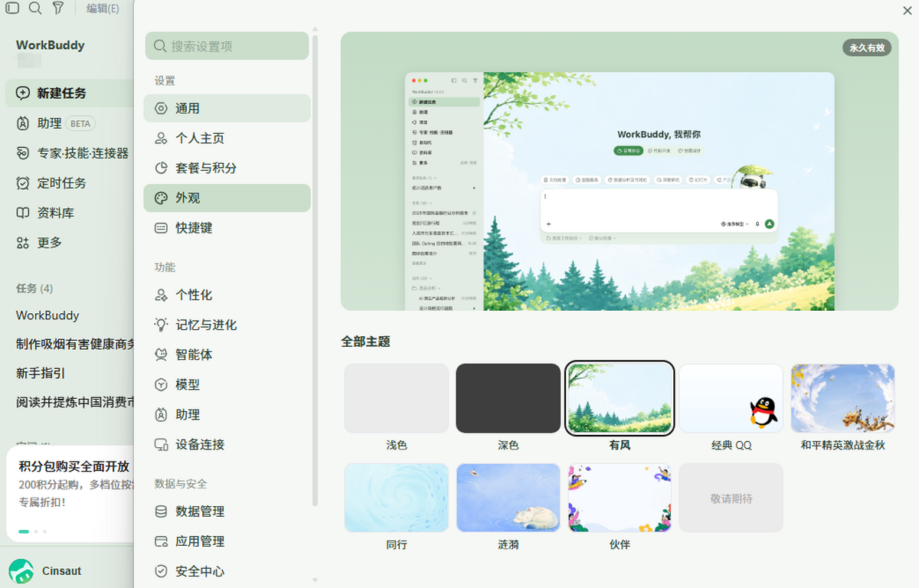
Task: Focus the 搜索设置项 search field
Action: click(x=227, y=46)
